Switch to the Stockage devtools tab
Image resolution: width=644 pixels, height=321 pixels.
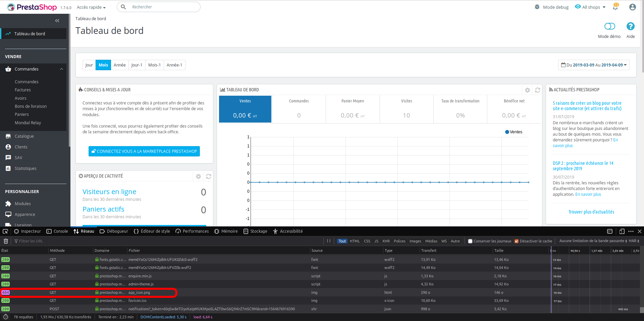(x=255, y=231)
